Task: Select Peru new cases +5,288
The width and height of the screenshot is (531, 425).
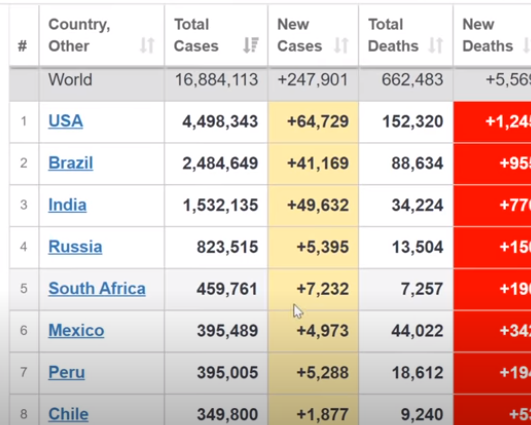Action: click(x=322, y=372)
